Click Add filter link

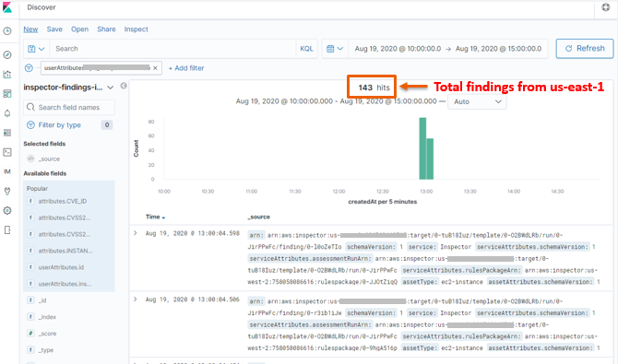(186, 68)
